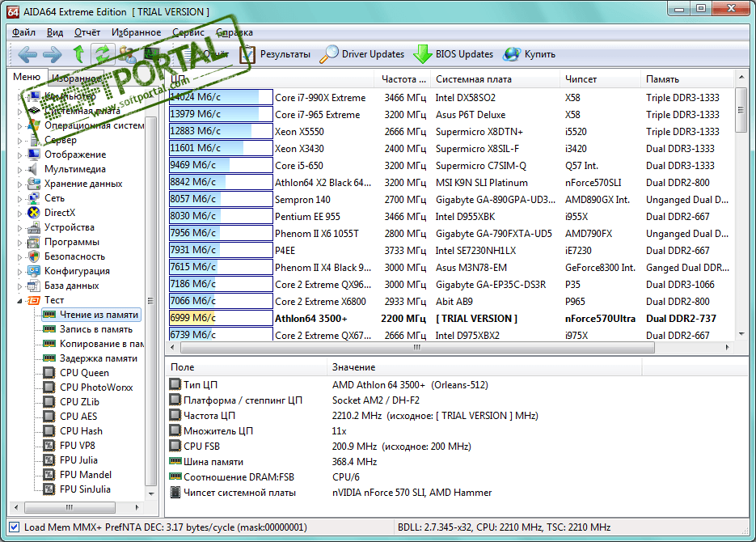756x542 pixels.
Task: Click the Результаты toolbar button
Action: point(275,54)
